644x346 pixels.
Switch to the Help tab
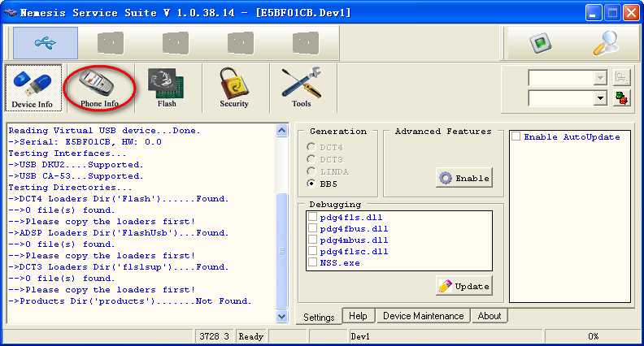358,316
